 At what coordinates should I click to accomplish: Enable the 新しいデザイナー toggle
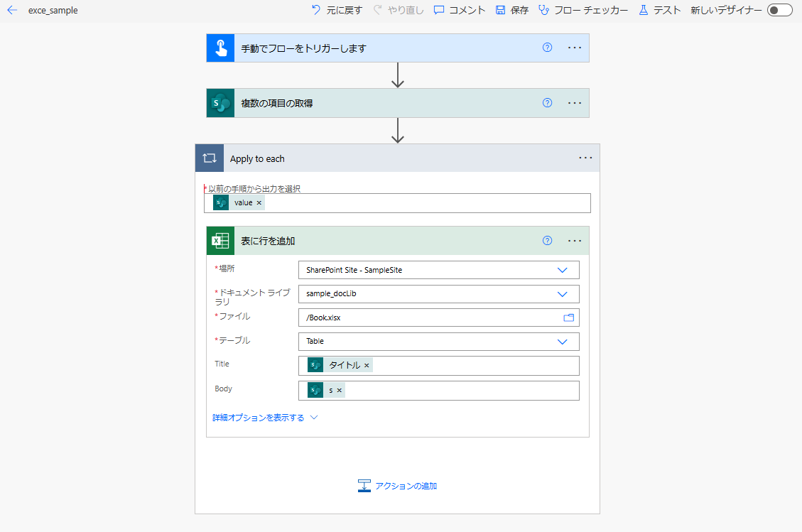(779, 10)
